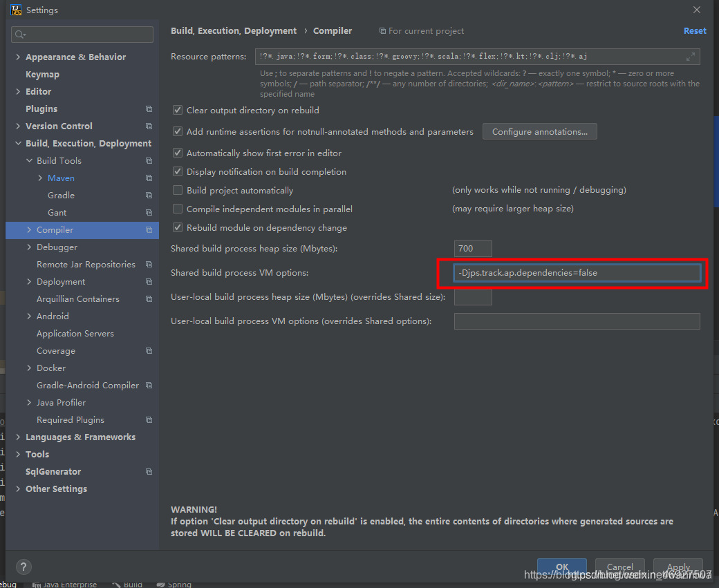This screenshot has height=588, width=719.
Task: Toggle Add runtime assertions for notnull-annotated methods
Action: pyautogui.click(x=178, y=131)
